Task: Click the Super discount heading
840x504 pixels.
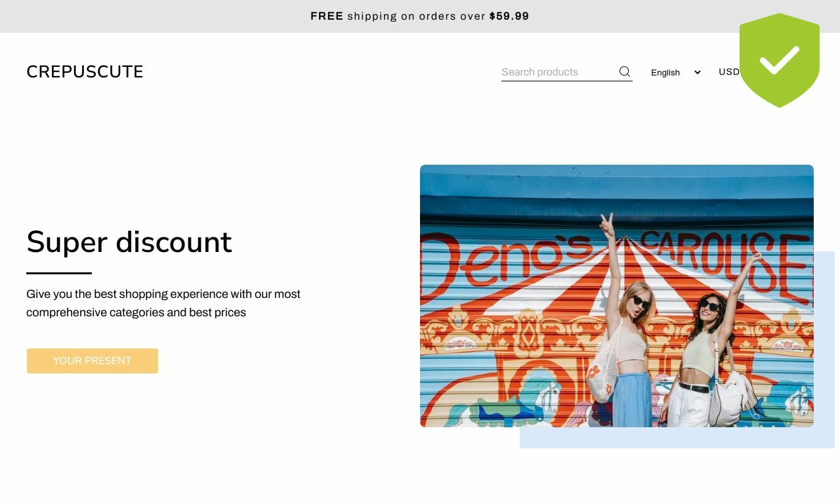Action: coord(129,241)
